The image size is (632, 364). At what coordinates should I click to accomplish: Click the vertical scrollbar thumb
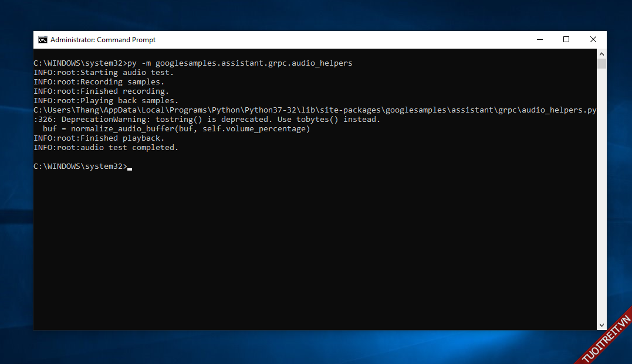point(601,64)
